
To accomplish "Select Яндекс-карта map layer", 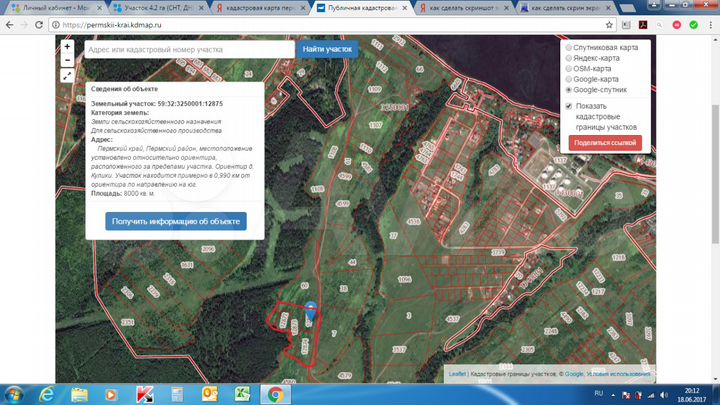I will (x=570, y=58).
